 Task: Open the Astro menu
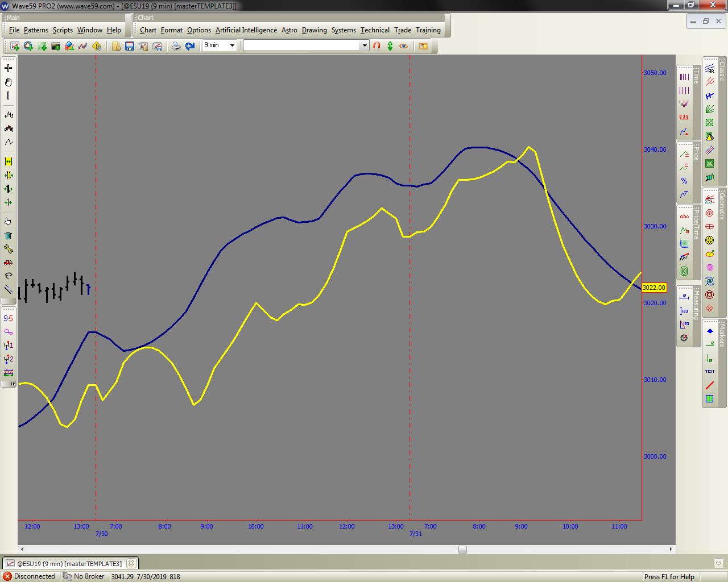click(x=289, y=30)
